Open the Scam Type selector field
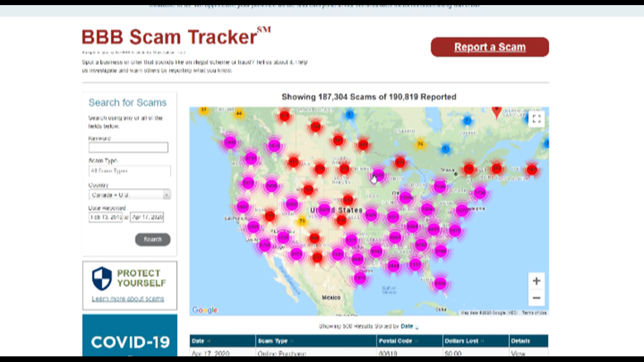Viewport: 644px width, 362px height. point(129,171)
